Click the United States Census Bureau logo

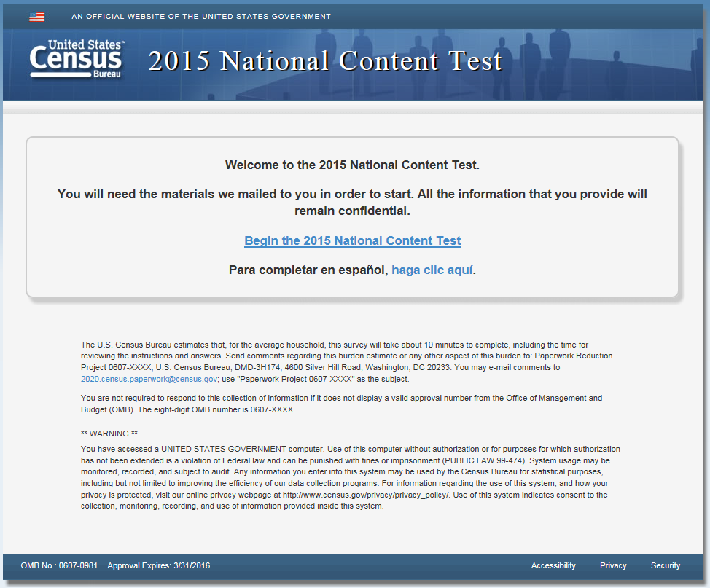pyautogui.click(x=77, y=59)
